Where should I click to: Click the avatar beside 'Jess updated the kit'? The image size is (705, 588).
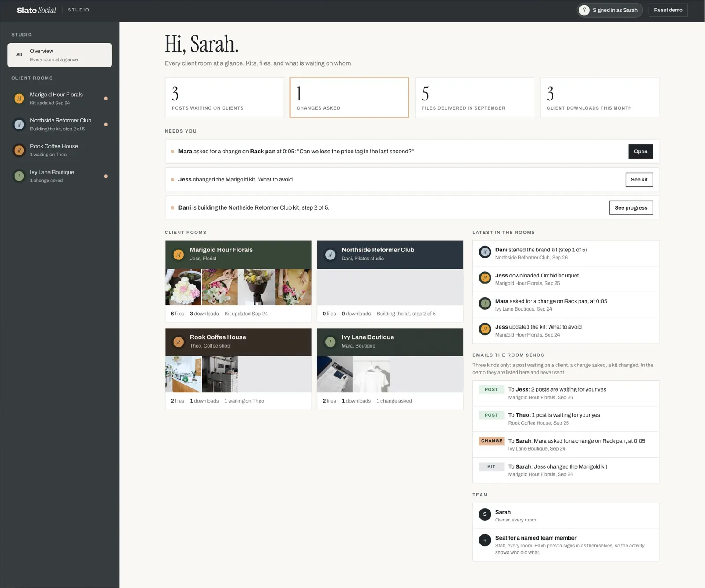485,329
